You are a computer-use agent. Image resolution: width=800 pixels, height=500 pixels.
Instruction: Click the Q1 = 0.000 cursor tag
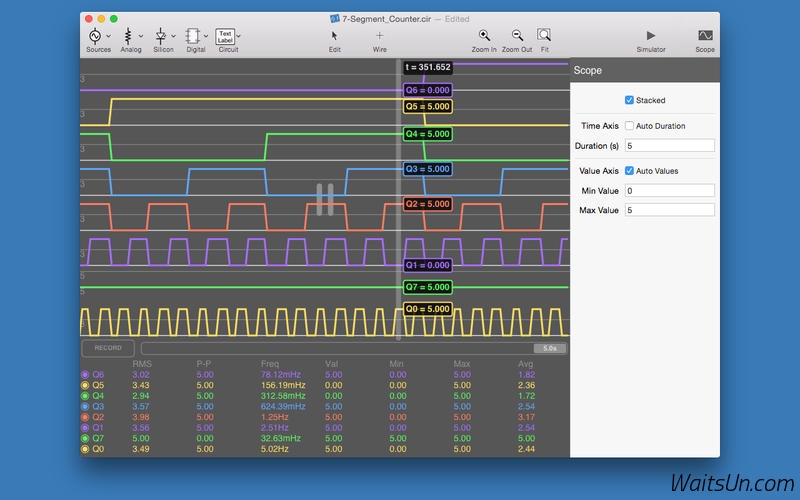[428, 265]
